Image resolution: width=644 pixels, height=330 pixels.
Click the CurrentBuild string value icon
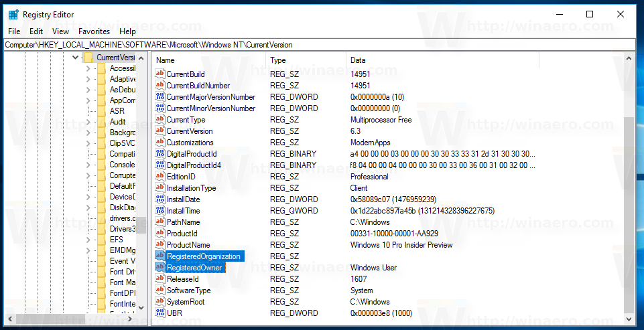click(x=159, y=74)
